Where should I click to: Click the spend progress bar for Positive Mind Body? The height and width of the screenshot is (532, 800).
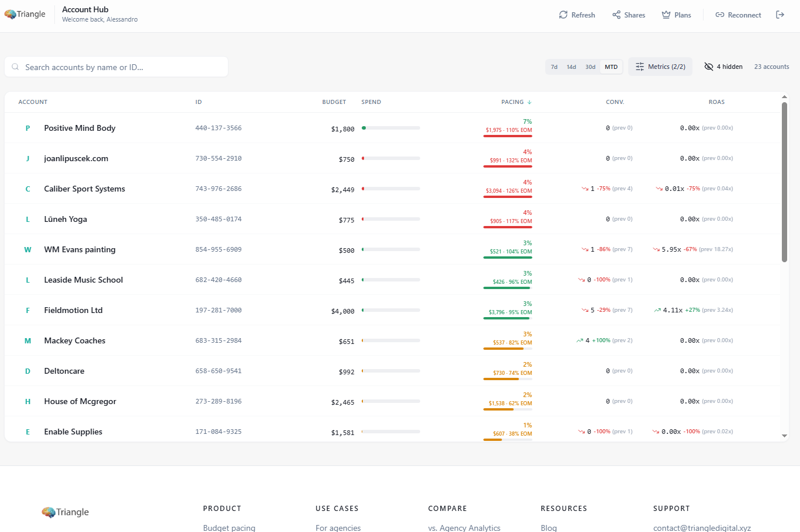pos(390,128)
